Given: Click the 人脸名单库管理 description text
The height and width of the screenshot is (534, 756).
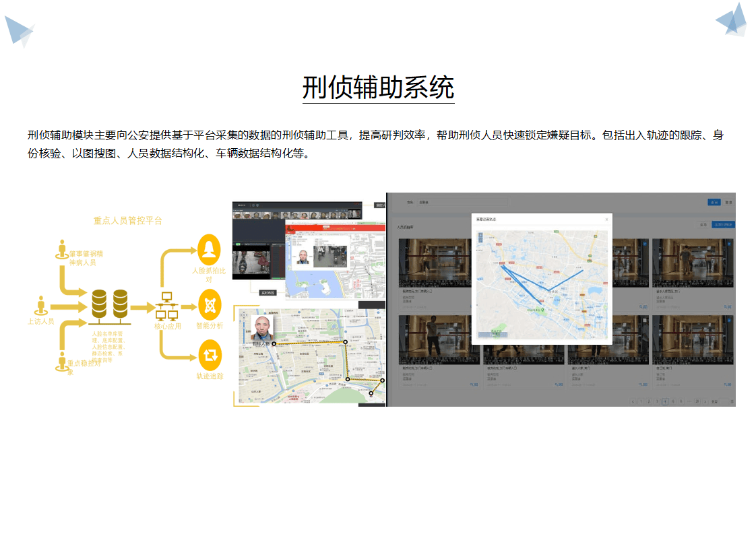Looking at the screenshot, I should click(x=108, y=347).
